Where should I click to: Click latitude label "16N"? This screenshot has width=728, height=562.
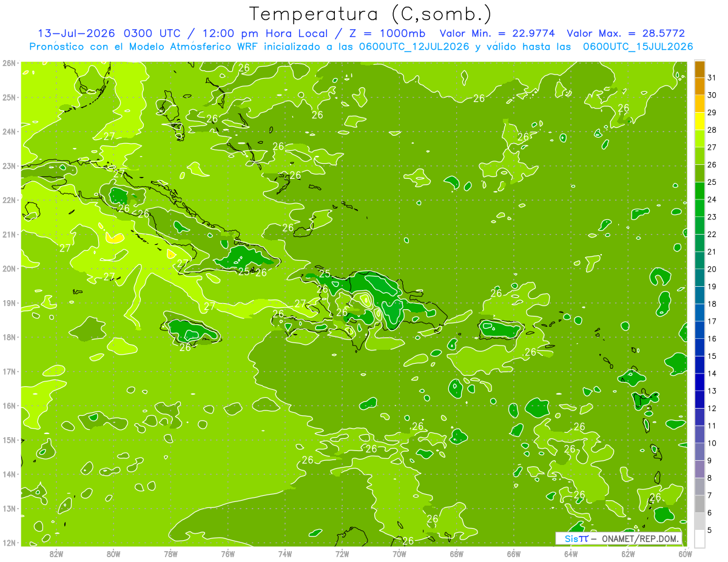point(9,406)
